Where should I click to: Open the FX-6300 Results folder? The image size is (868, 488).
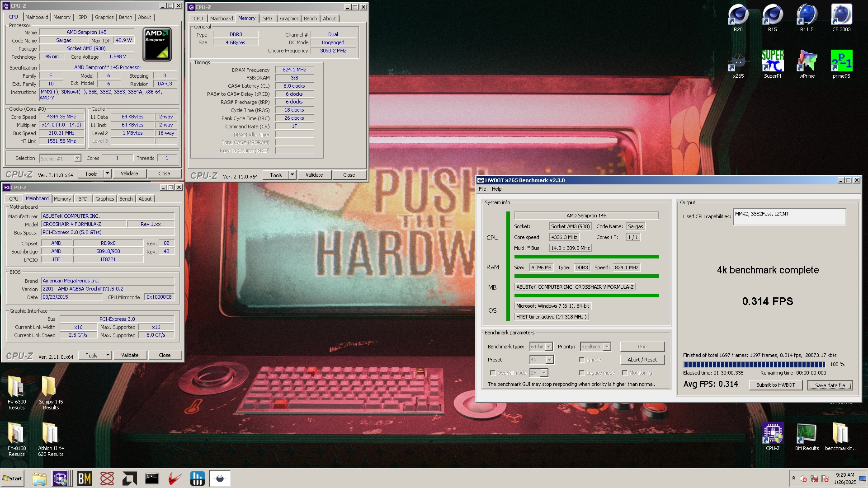click(17, 392)
